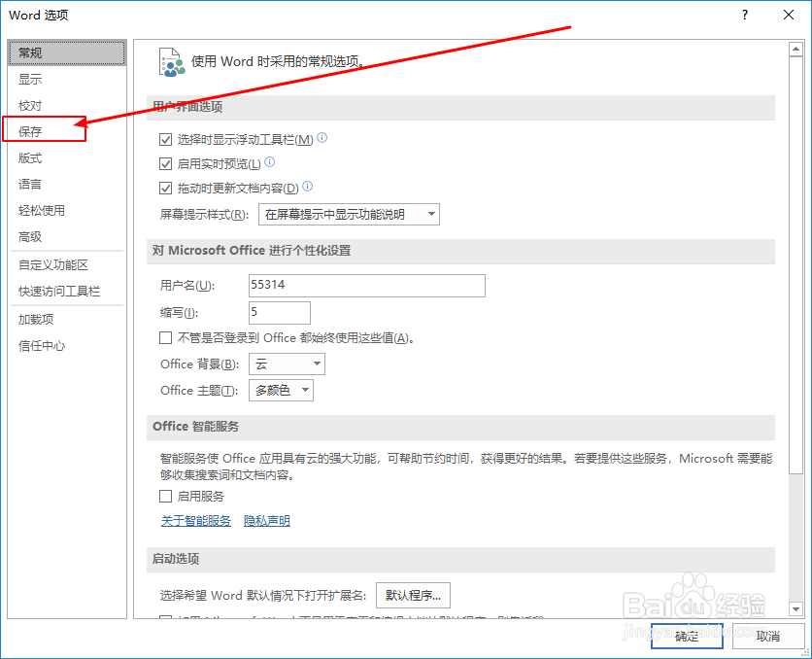Click the info icon beside 拖动时更新文档内容
The image size is (812, 659).
tap(308, 186)
